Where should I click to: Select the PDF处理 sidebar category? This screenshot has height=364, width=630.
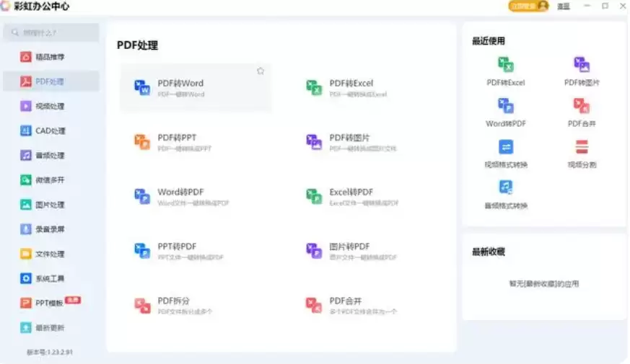coord(51,81)
